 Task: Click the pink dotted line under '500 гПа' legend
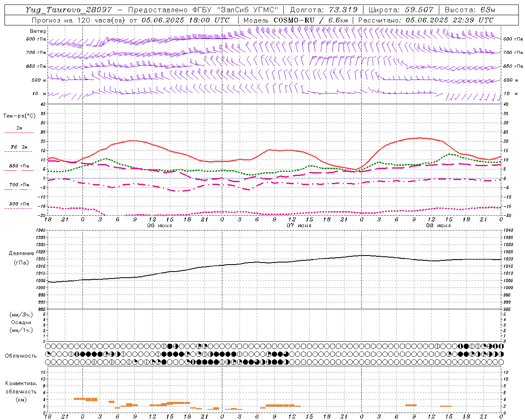click(x=19, y=208)
